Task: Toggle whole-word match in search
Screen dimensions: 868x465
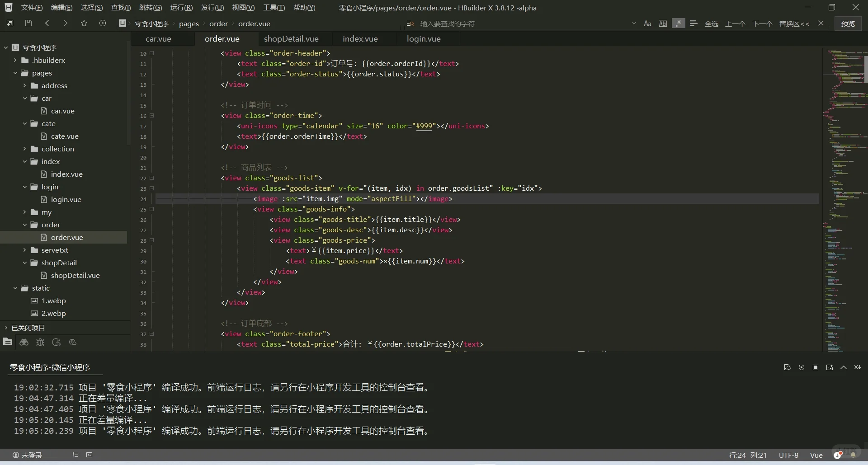Action: pyautogui.click(x=663, y=23)
